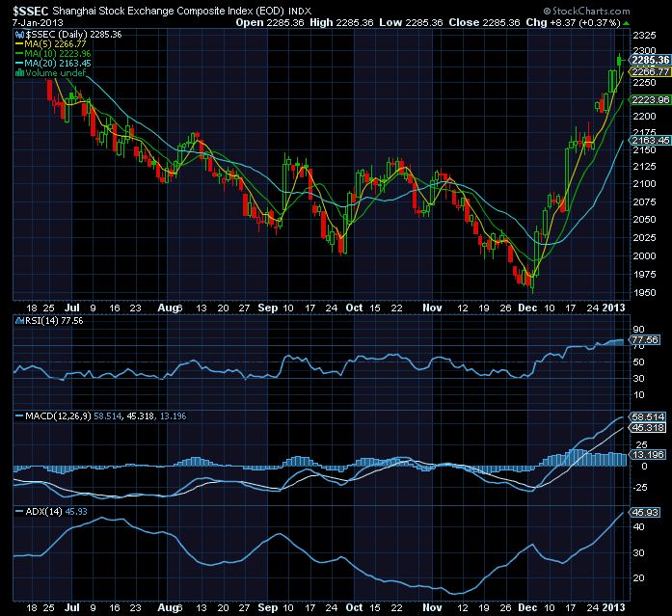This screenshot has height=616, width=672.
Task: Click the 2200 price axis label
Action: (x=645, y=116)
